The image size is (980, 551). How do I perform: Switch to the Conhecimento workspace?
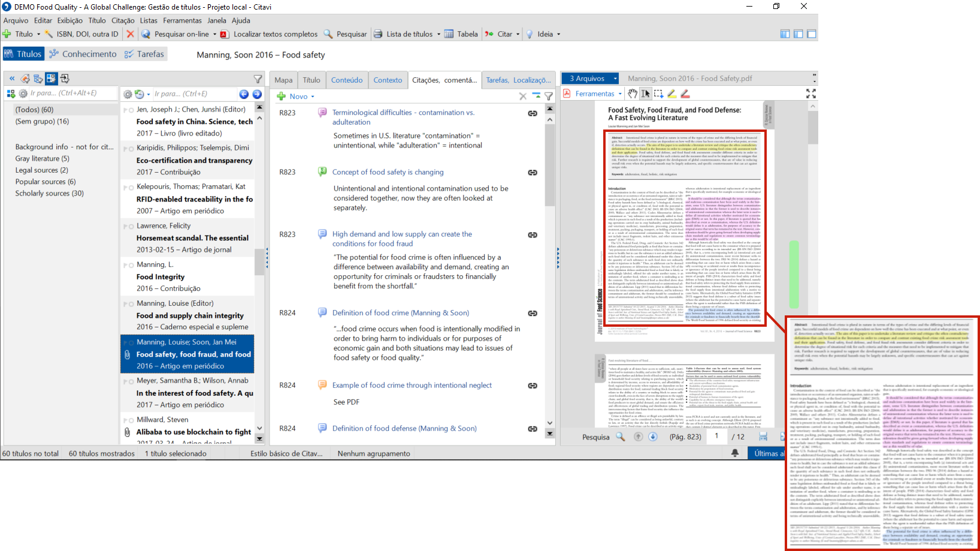[83, 54]
